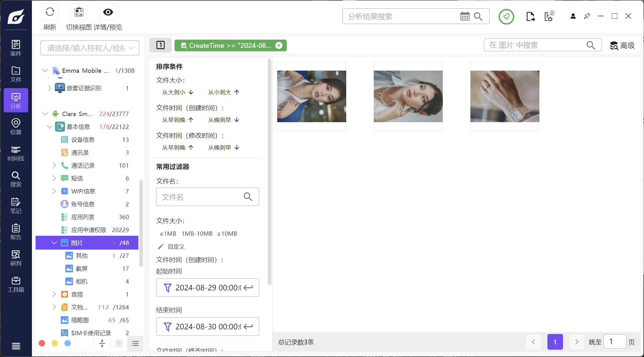Expand the 通话记录 tree node
The height and width of the screenshot is (357, 644).
(54, 165)
